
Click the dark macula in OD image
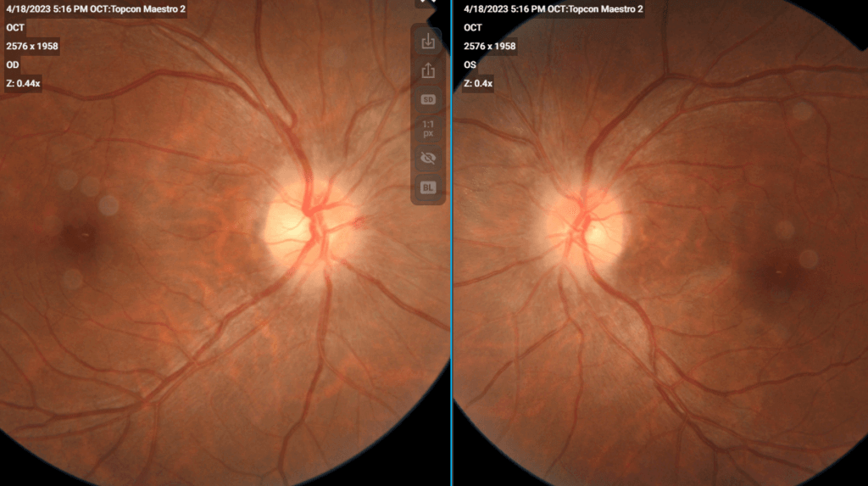[x=82, y=237]
